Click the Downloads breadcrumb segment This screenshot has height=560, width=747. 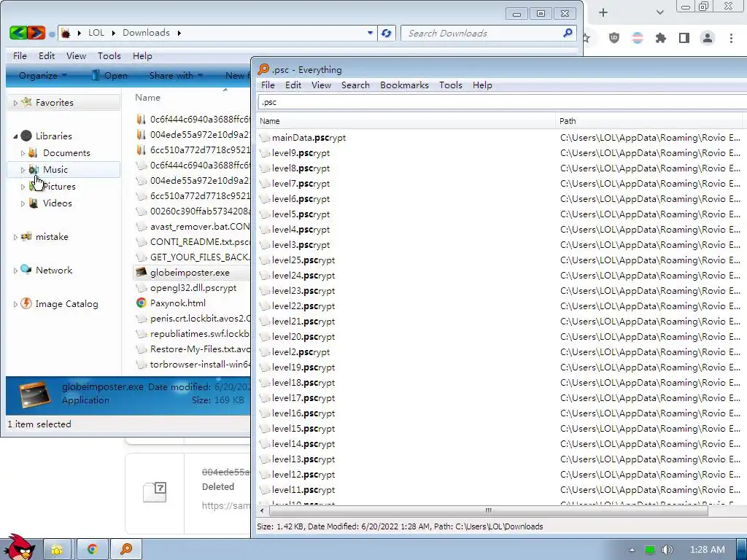[146, 33]
